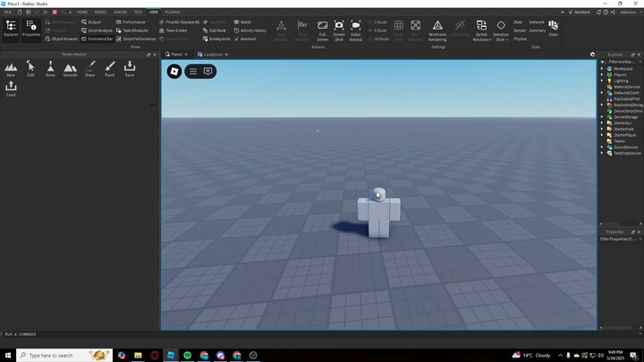The height and width of the screenshot is (362, 644).
Task: Switch to the LocalScript document tab
Action: 213,55
